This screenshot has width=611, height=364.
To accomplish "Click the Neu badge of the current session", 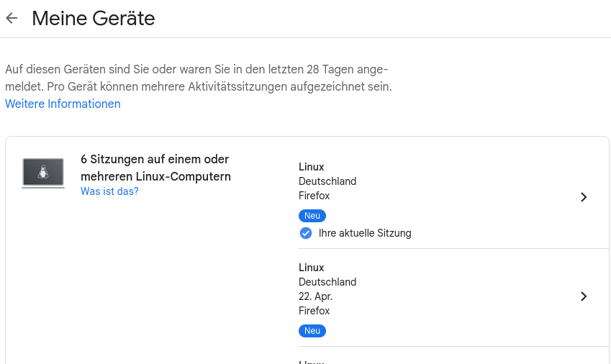I will click(312, 216).
